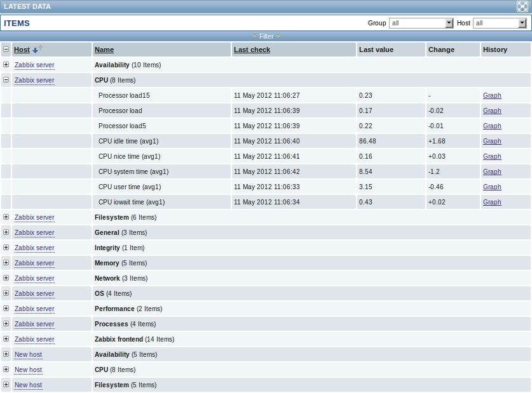This screenshot has width=532, height=393.
Task: Open Graph for Processor load15
Action: point(492,95)
